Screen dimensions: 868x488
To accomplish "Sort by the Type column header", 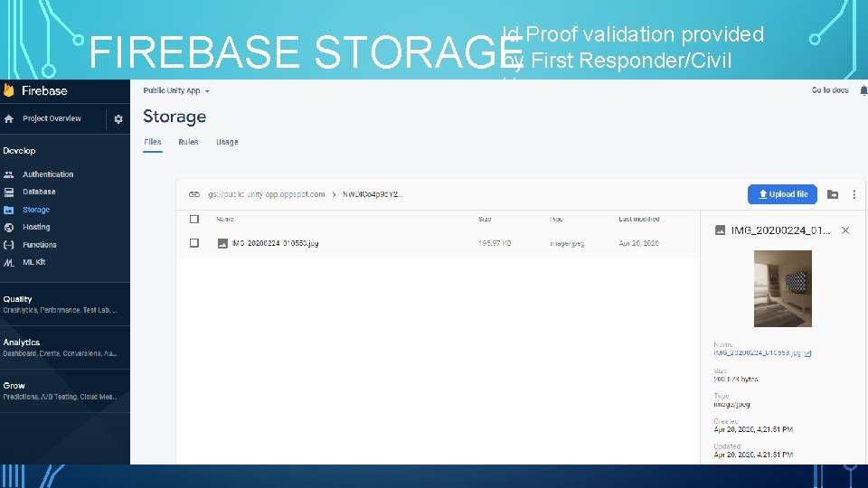I will pos(556,219).
